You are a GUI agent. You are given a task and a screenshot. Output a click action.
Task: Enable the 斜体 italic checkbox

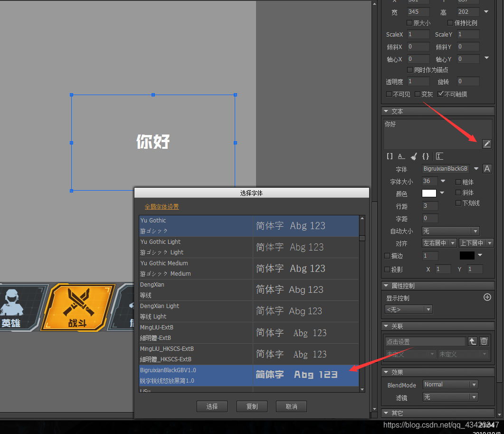point(458,193)
